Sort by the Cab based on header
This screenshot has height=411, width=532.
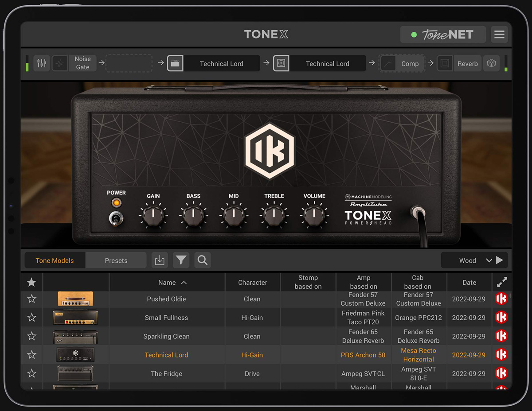[418, 282]
